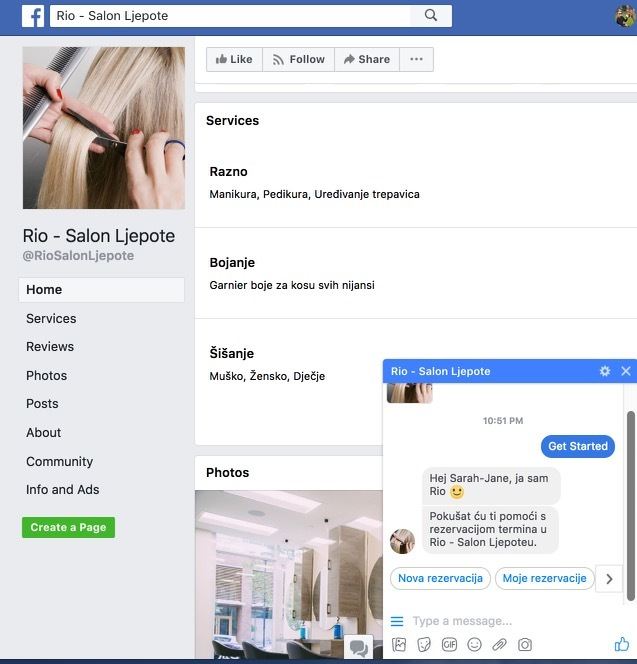This screenshot has height=664, width=637.
Task: Open the sticker picker in chat
Action: (x=424, y=645)
